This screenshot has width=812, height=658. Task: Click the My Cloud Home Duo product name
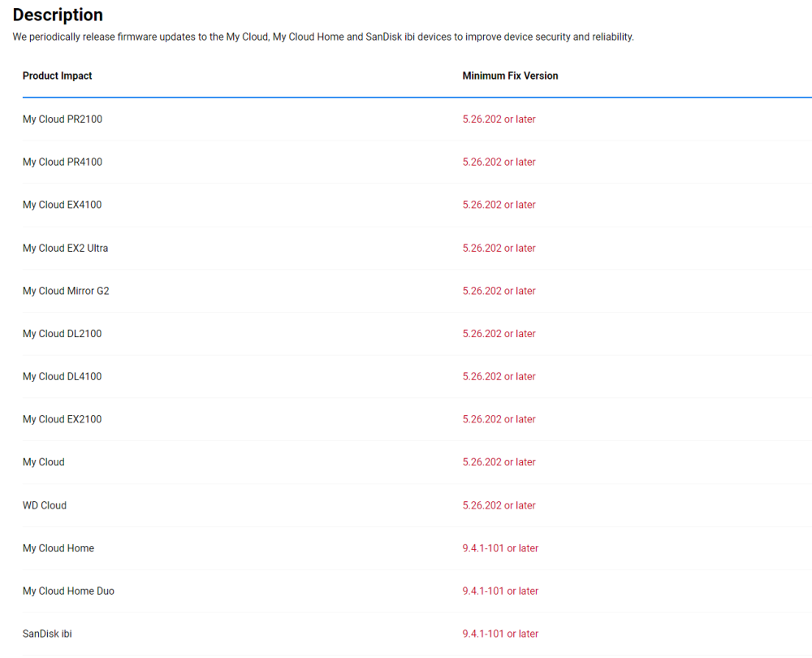[68, 591]
